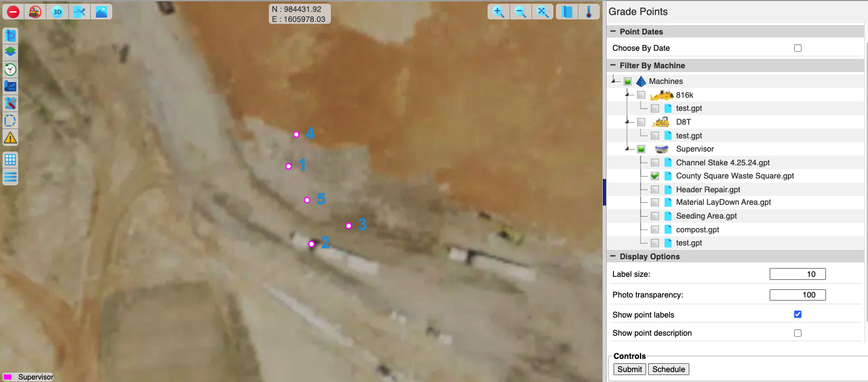Select test.gpt under 816k

click(x=689, y=108)
